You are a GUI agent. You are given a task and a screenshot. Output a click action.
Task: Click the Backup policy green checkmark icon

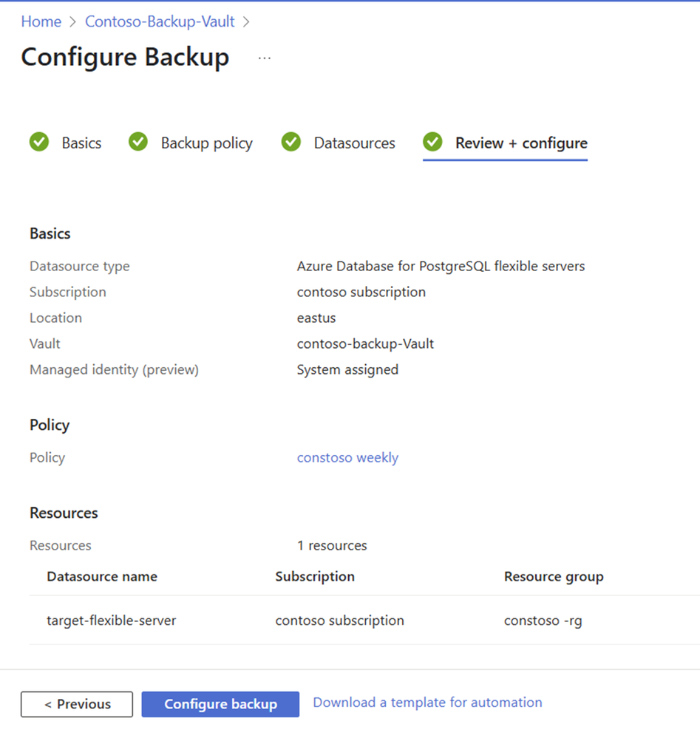point(138,142)
